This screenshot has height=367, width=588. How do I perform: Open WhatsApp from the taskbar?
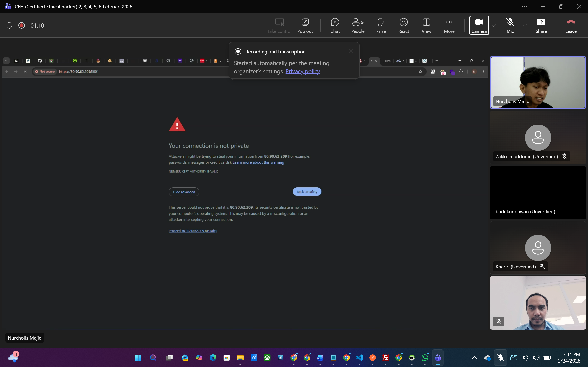pyautogui.click(x=425, y=357)
